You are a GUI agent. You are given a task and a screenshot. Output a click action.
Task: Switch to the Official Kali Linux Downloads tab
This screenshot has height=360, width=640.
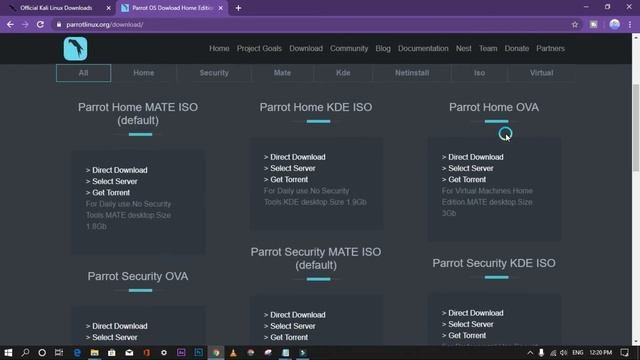tap(56, 8)
